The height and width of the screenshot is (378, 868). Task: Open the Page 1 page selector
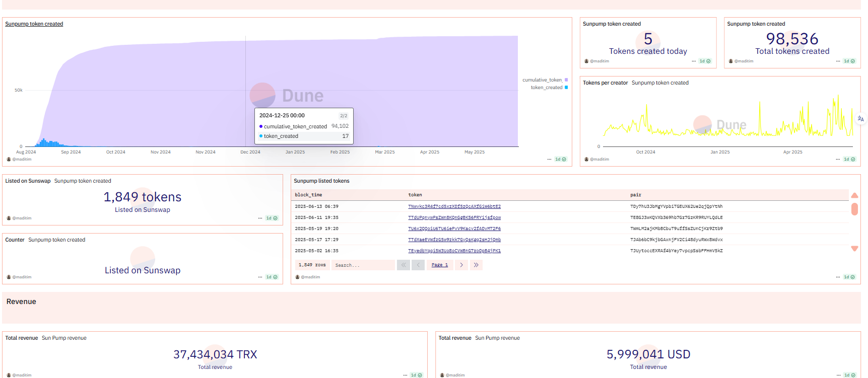pos(439,265)
